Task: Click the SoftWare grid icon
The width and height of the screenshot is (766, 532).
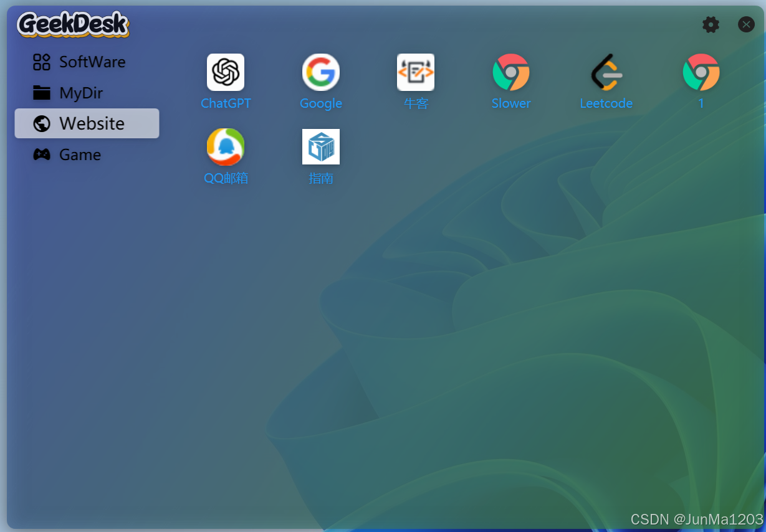Action: pyautogui.click(x=42, y=62)
